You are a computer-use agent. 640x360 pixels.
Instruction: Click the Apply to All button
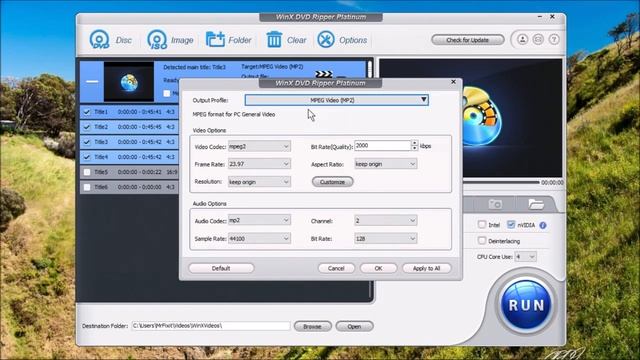427,268
